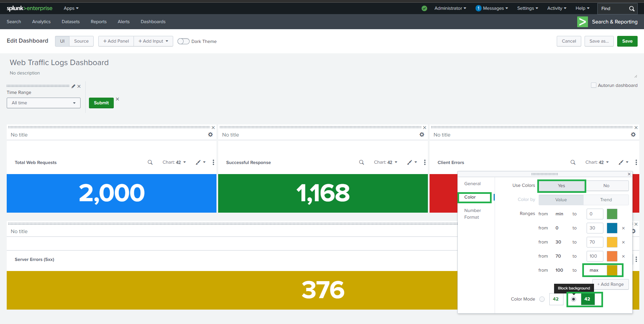Open more actions for Server Errors panel
The image size is (644, 324).
click(636, 259)
